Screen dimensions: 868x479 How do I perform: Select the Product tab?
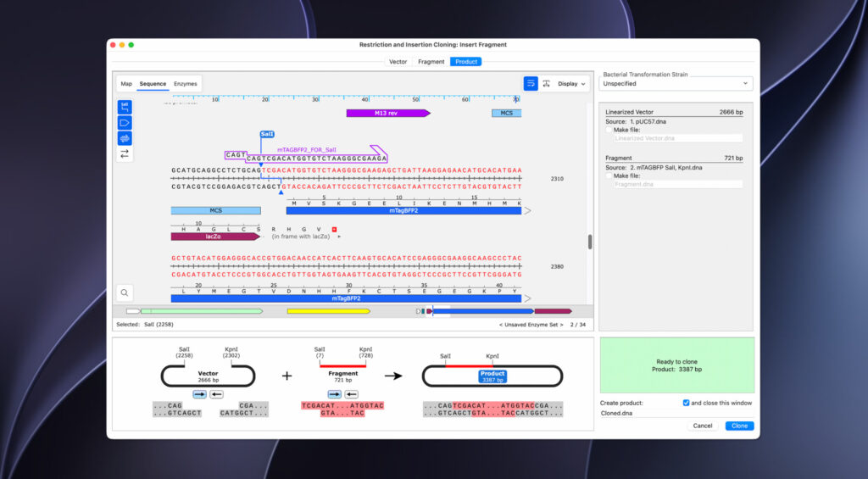466,62
